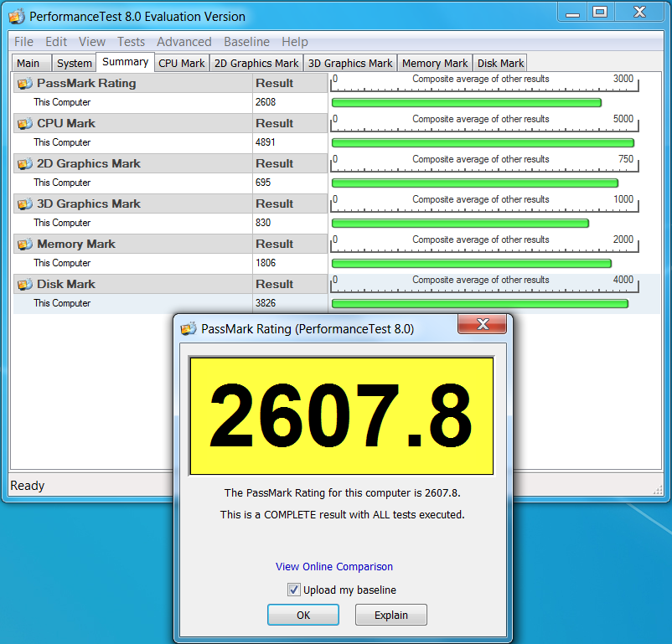This screenshot has width=672, height=644.
Task: Click the PerformanceTest title bar app icon
Action: (17, 17)
